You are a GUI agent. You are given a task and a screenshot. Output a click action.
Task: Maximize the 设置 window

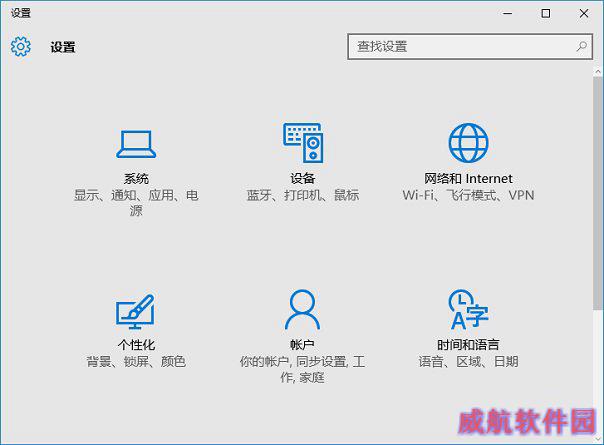coord(545,13)
